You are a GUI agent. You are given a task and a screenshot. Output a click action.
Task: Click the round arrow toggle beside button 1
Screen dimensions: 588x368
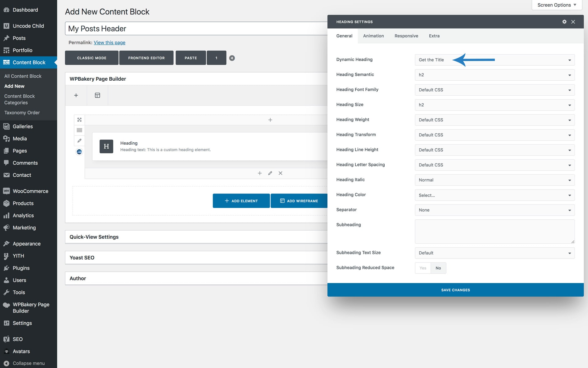click(232, 58)
